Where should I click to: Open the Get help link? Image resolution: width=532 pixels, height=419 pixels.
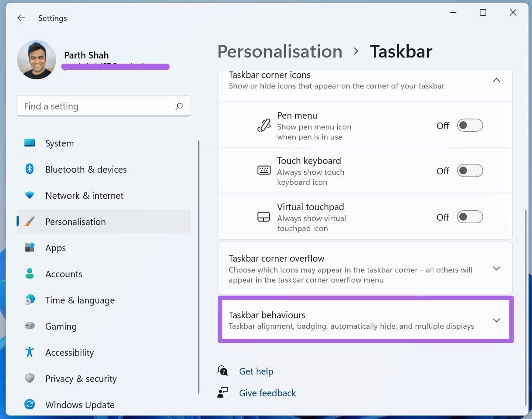click(256, 371)
